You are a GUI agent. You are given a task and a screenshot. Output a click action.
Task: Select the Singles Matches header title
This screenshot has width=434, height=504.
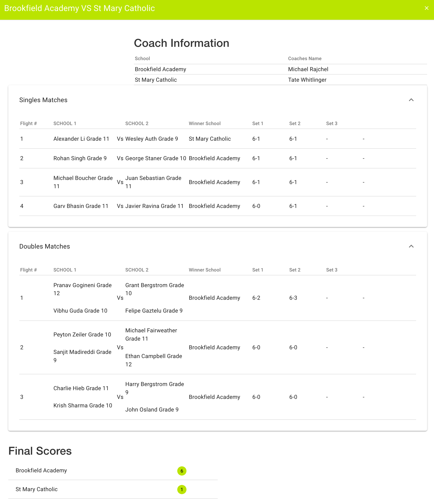pyautogui.click(x=43, y=100)
